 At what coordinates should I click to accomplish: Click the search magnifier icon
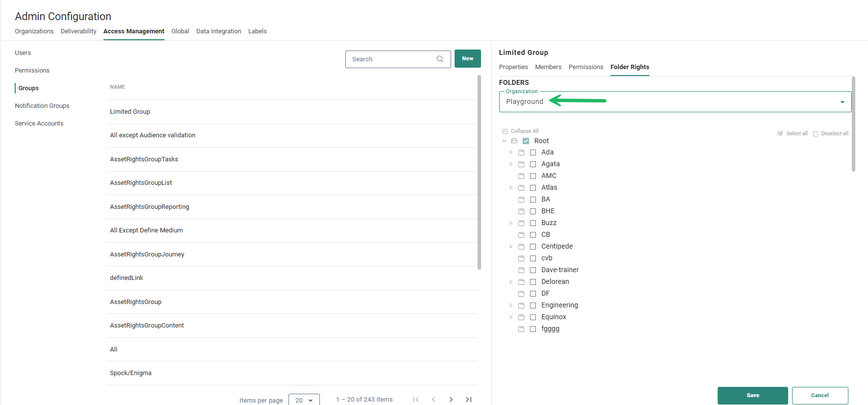pyautogui.click(x=440, y=59)
